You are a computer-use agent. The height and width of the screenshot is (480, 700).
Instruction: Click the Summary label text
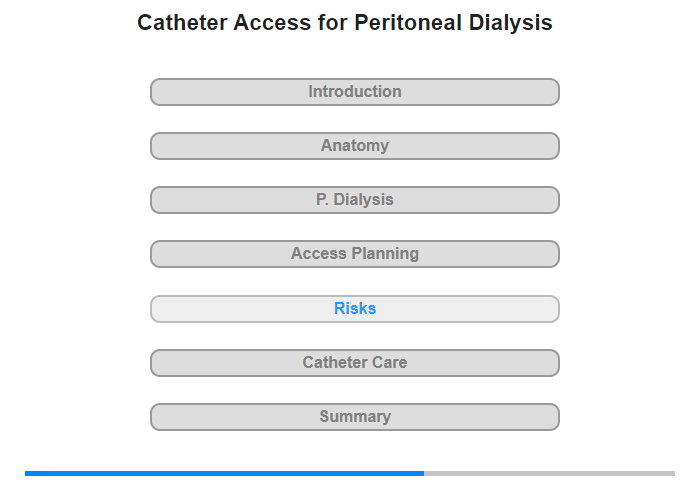[355, 417]
